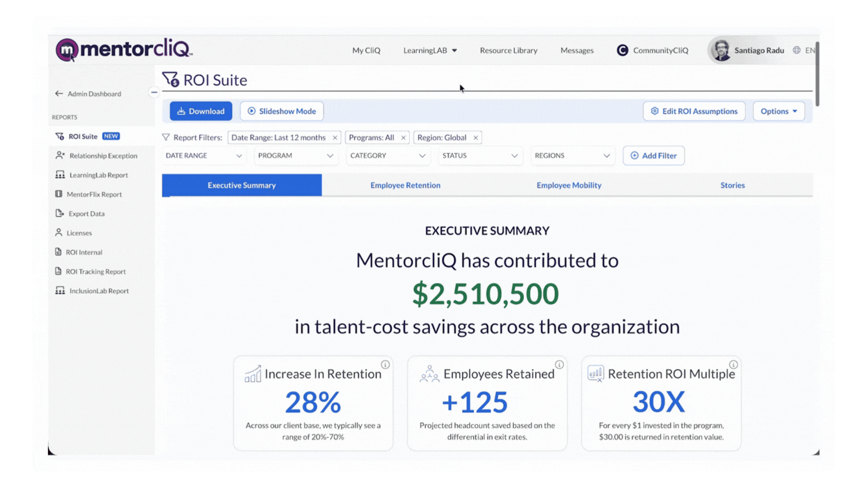Click the Relationship Exception icon

pyautogui.click(x=60, y=155)
